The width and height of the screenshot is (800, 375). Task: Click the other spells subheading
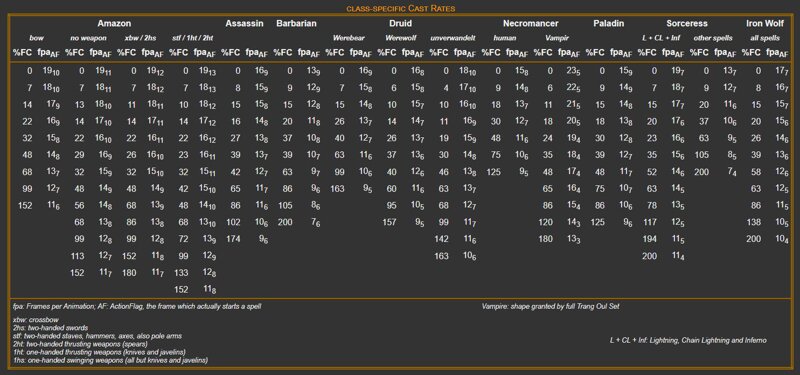(713, 38)
